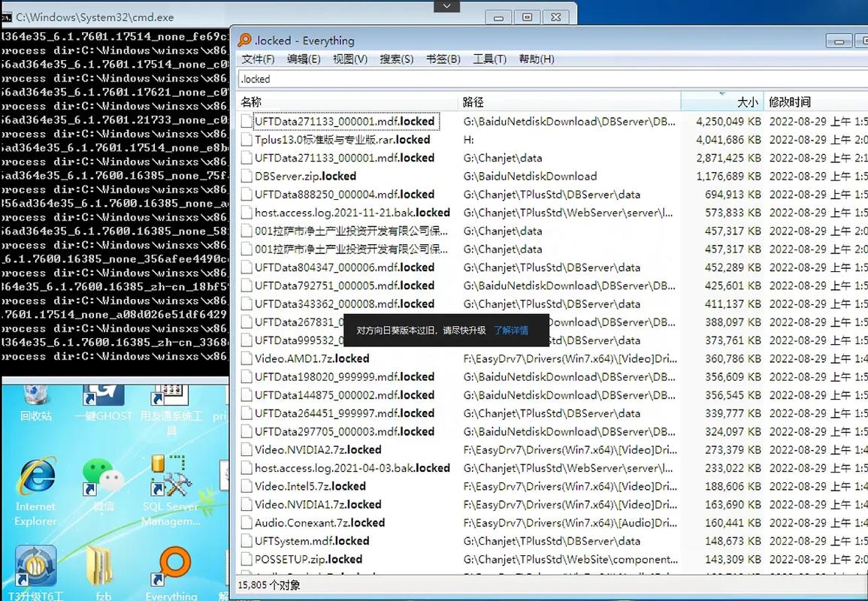Click the 15,805 个对象 status bar text
Image resolution: width=868 pixels, height=601 pixels.
[x=269, y=585]
